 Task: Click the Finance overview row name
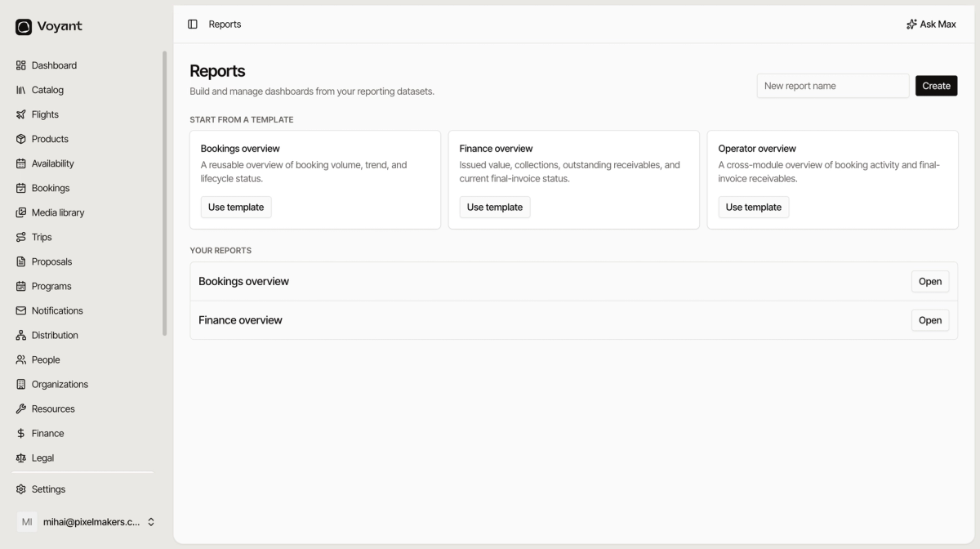point(240,320)
